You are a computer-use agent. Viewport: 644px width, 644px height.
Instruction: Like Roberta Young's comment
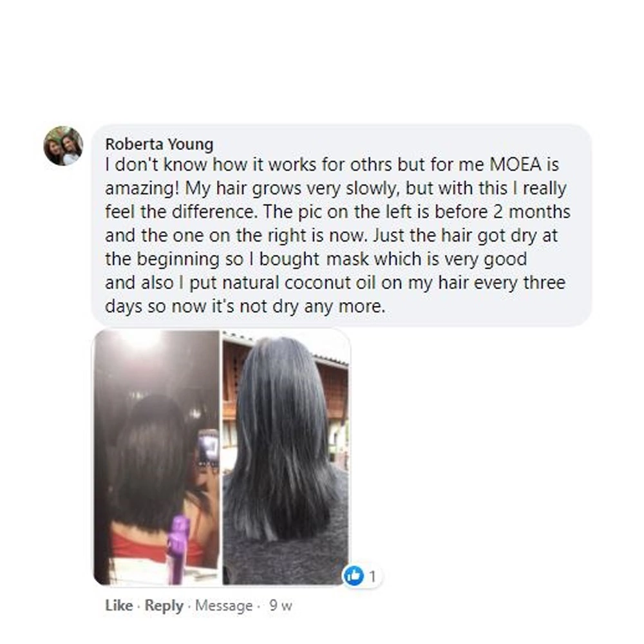pyautogui.click(x=119, y=605)
